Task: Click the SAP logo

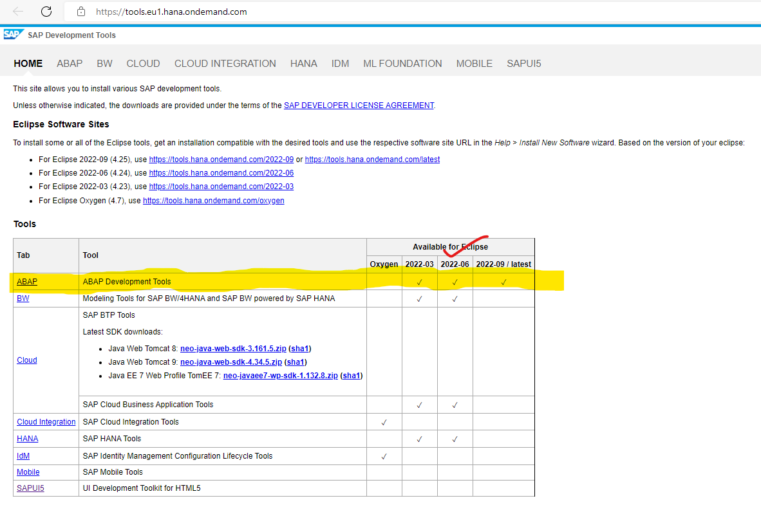Action: pyautogui.click(x=14, y=35)
